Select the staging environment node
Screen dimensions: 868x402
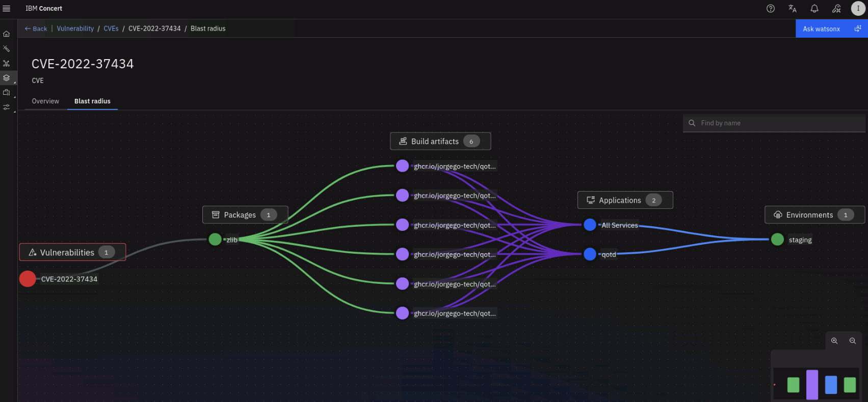click(777, 239)
